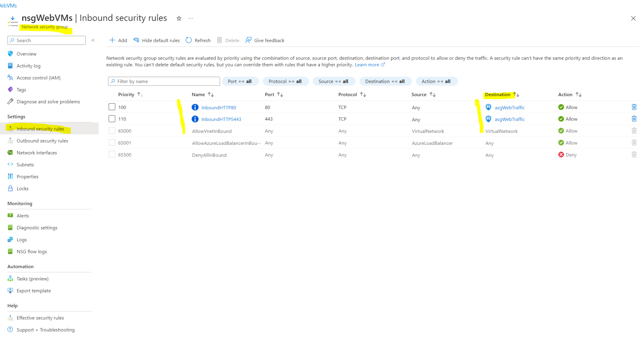The height and width of the screenshot is (341, 644).
Task: Open the Overview page
Action: pos(26,54)
